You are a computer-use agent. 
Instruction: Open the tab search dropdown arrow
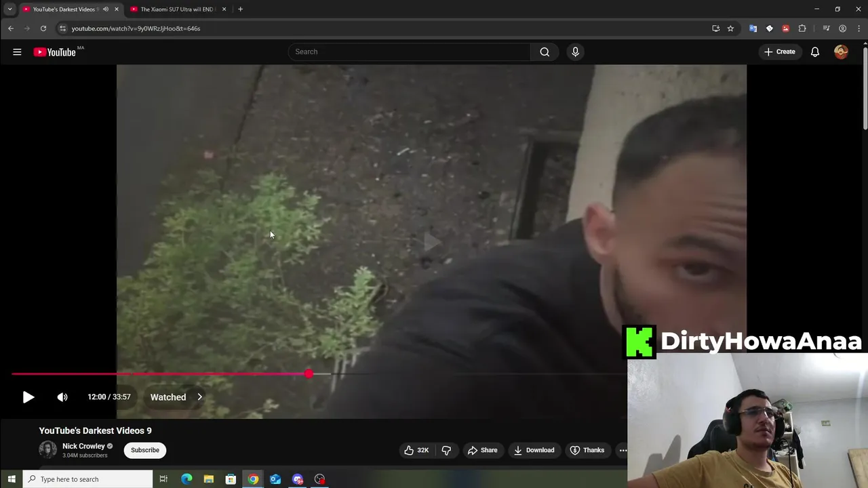[x=9, y=9]
